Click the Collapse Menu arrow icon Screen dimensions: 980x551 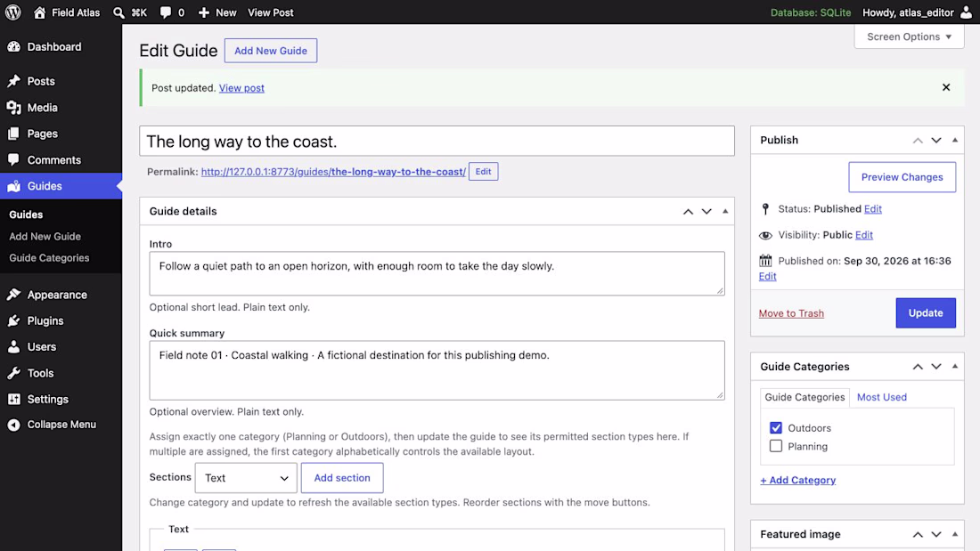tap(13, 425)
